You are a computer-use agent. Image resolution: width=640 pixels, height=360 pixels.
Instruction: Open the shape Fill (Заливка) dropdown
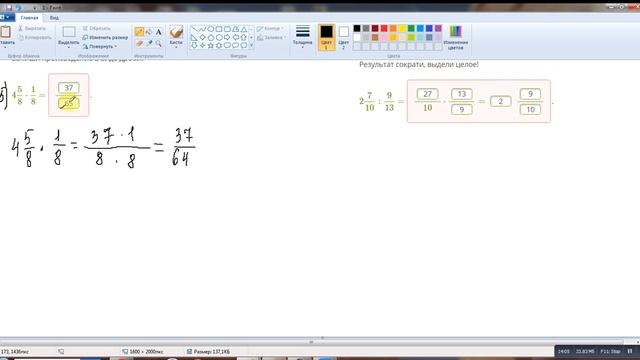click(271, 38)
